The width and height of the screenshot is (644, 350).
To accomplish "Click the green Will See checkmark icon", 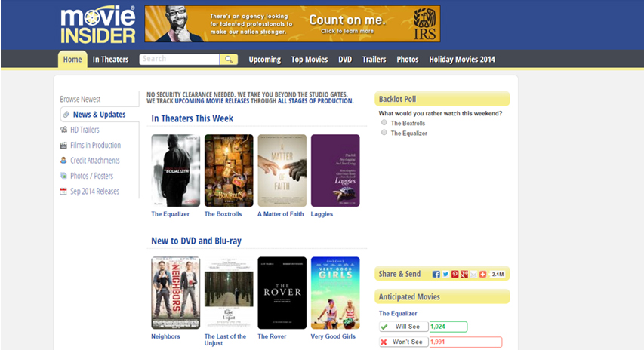I will [384, 327].
